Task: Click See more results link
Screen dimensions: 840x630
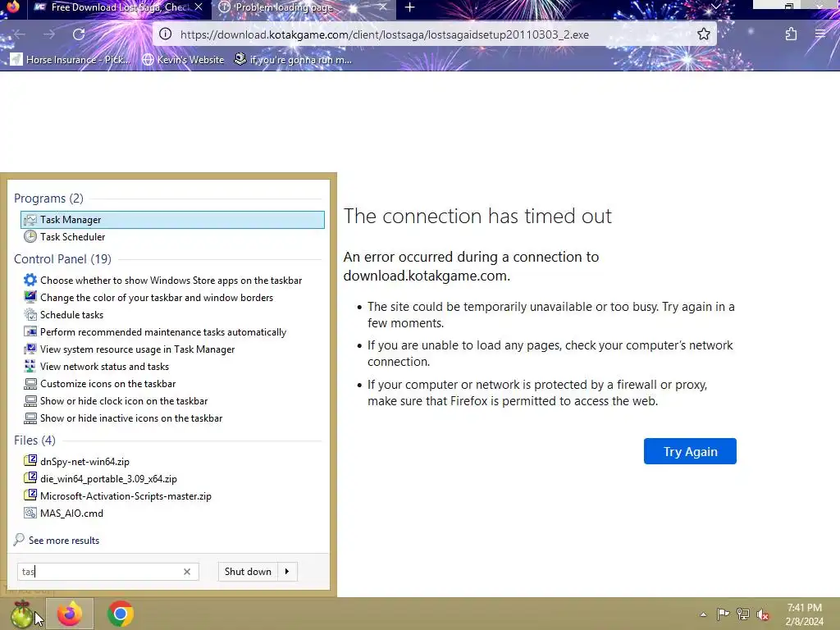Action: point(64,541)
